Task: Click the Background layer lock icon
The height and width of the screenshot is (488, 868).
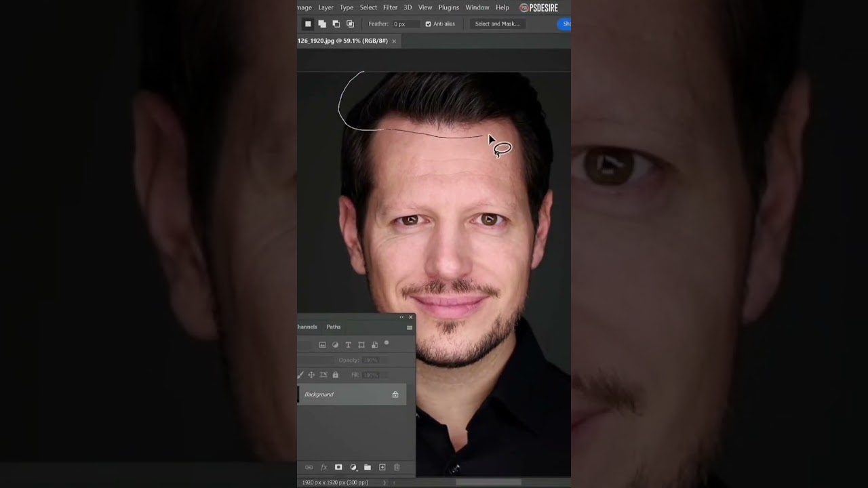Action: pyautogui.click(x=395, y=394)
